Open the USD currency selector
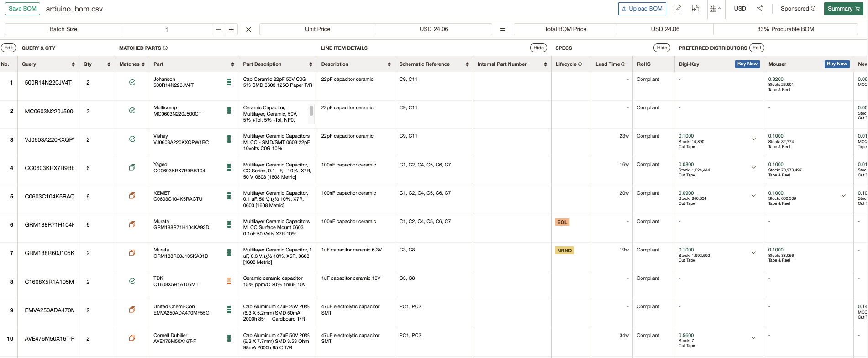This screenshot has height=358, width=868. (x=740, y=9)
